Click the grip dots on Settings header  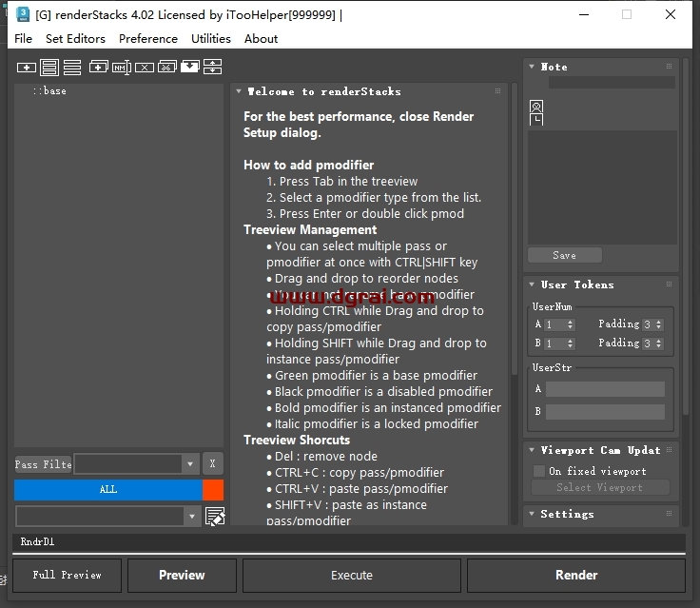(x=669, y=513)
